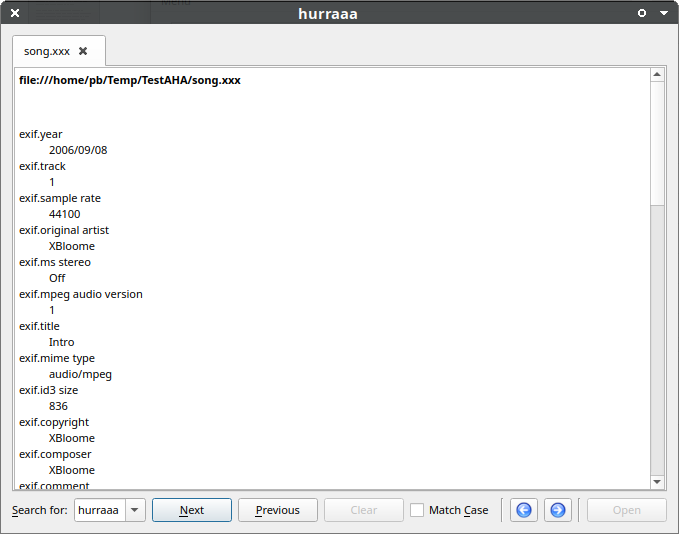Click the scrollbar up arrow
The width and height of the screenshot is (679, 534).
(657, 75)
